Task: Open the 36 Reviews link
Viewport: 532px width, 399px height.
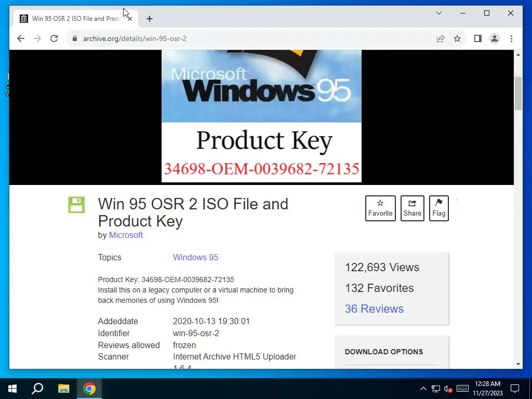Action: pos(374,309)
